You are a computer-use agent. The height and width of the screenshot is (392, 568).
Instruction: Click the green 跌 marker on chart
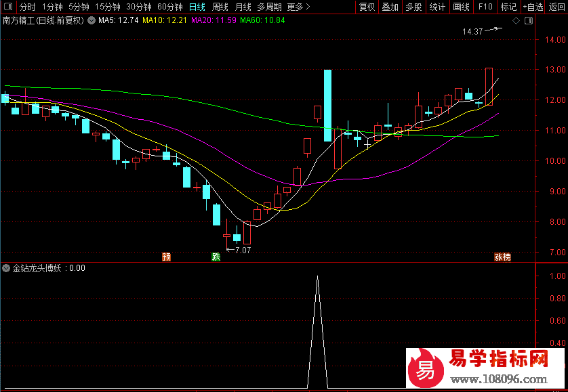point(216,257)
